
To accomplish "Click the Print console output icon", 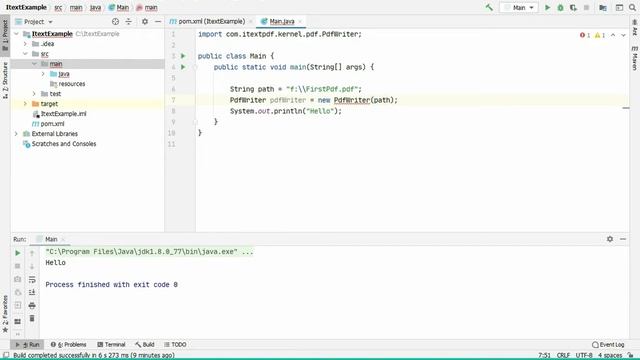I will click(x=32, y=305).
